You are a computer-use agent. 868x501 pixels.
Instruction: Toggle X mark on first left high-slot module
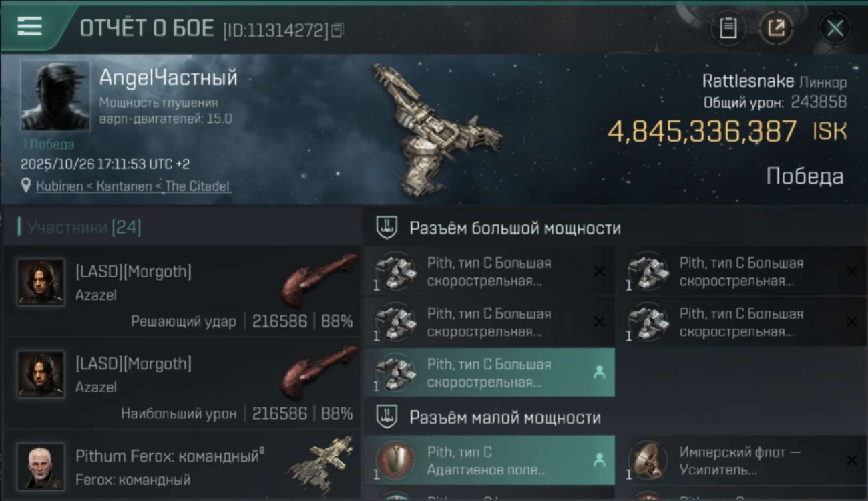(600, 271)
